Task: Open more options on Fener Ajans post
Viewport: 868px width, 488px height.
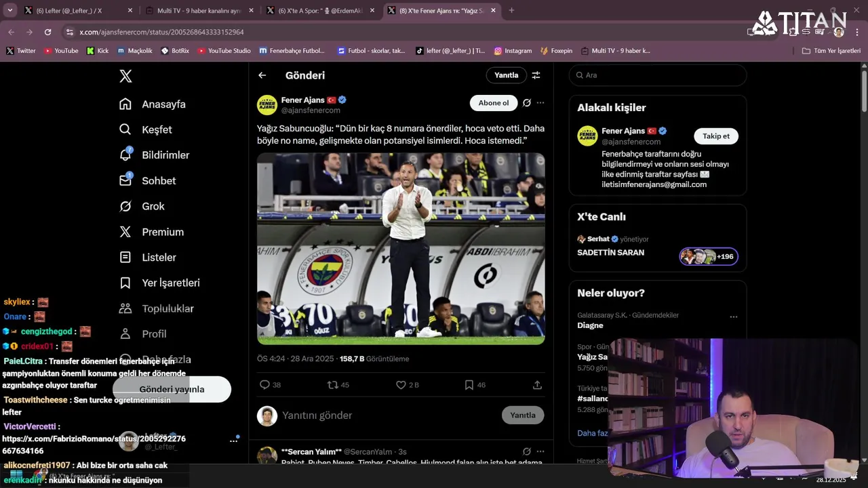Action: tap(540, 103)
